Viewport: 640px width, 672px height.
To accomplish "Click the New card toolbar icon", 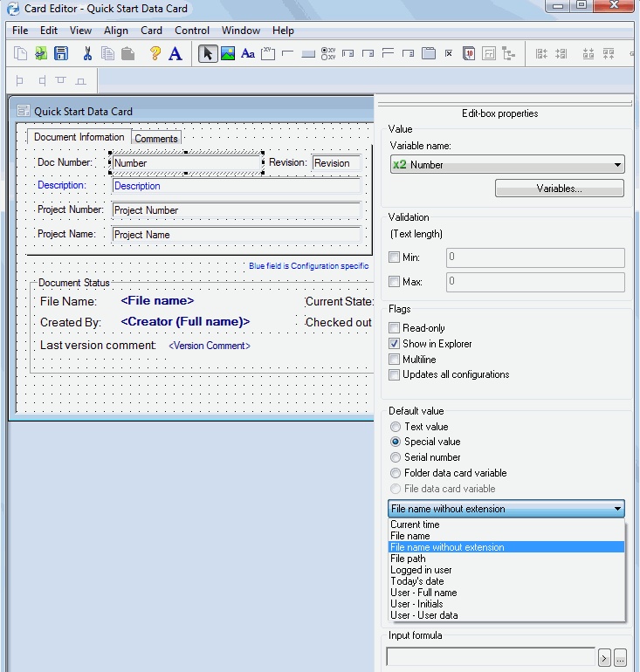I will pyautogui.click(x=20, y=53).
